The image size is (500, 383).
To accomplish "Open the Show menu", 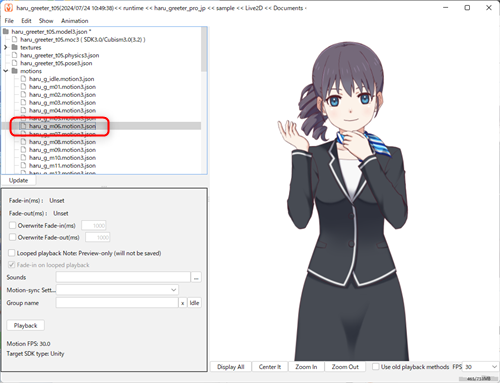I will (x=46, y=21).
